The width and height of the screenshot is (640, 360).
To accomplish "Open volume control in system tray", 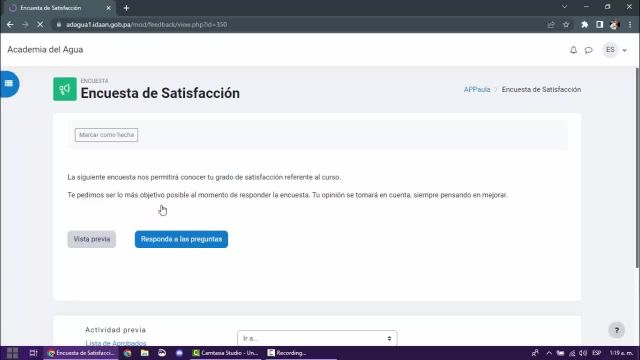I will point(583,353).
